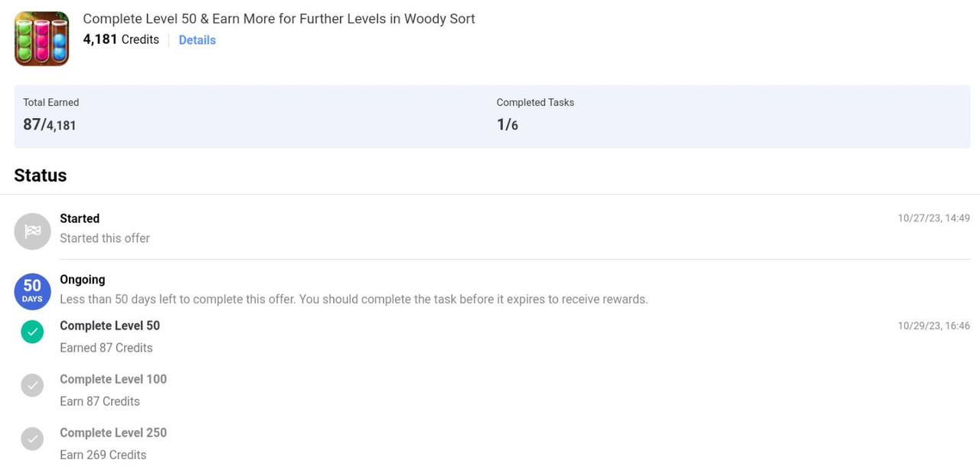980x472 pixels.
Task: Select the Started status entry
Action: coord(492,228)
